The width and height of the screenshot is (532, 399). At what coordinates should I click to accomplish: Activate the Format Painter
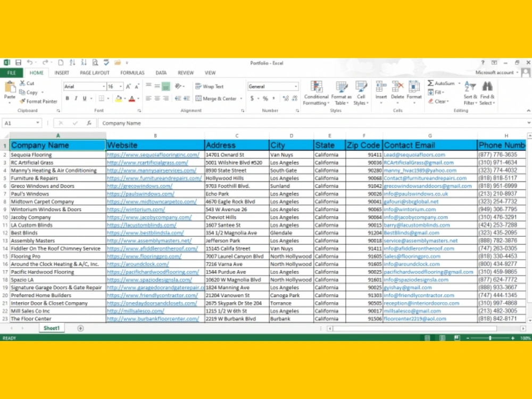pos(38,102)
